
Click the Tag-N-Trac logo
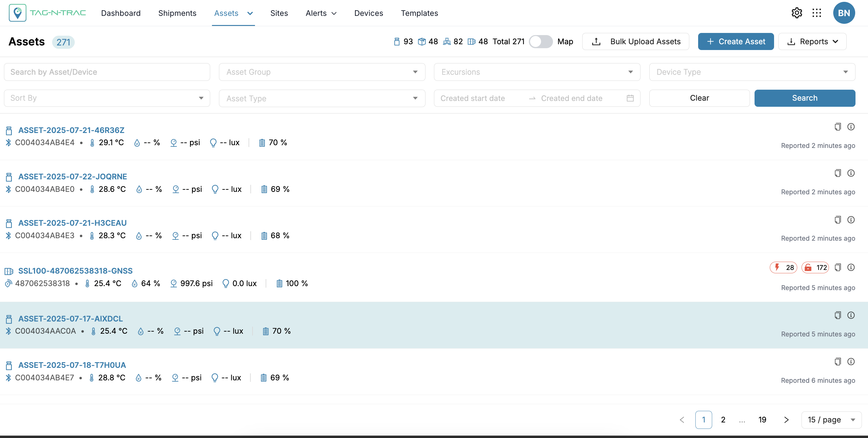pos(48,13)
